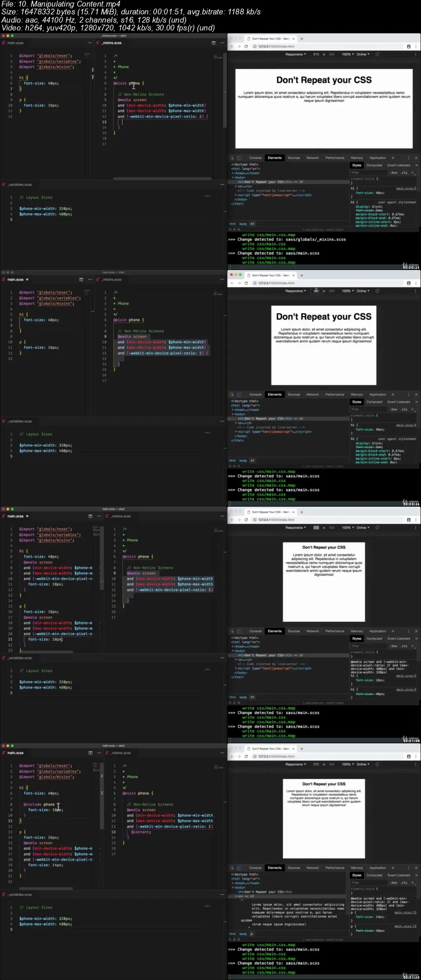Reload the page in 00:01:30 frame browser
The height and width of the screenshot is (980, 421).
click(246, 757)
